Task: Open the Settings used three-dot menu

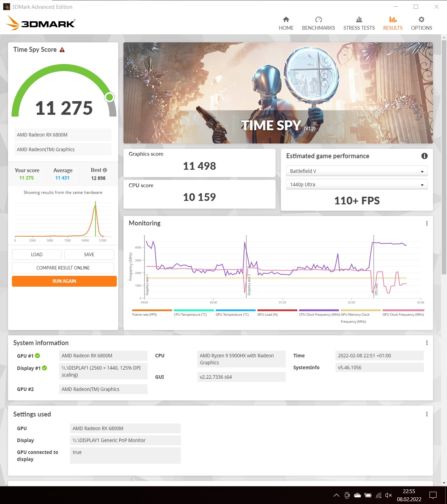Action: tap(427, 414)
